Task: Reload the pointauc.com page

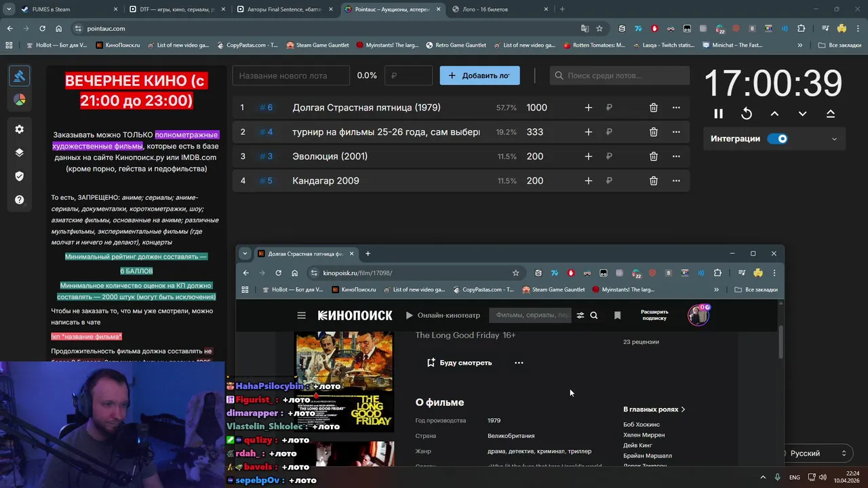Action: click(x=42, y=28)
